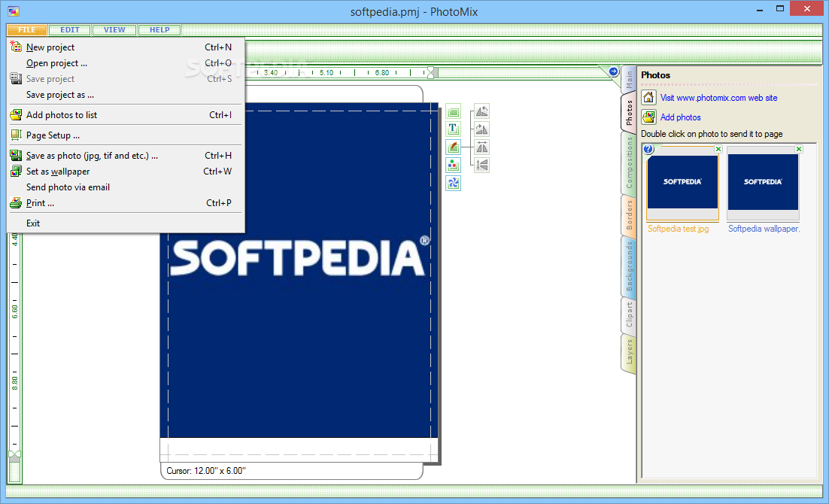Open the VIEW menu

pos(114,29)
